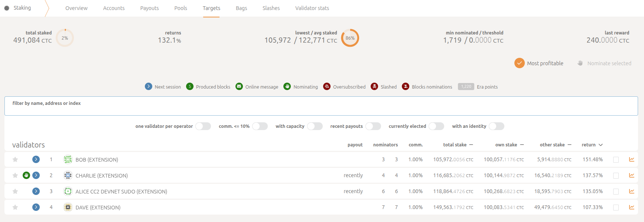Click the chart icon in DAVE's row
Image resolution: width=644 pixels, height=222 pixels.
(631, 207)
